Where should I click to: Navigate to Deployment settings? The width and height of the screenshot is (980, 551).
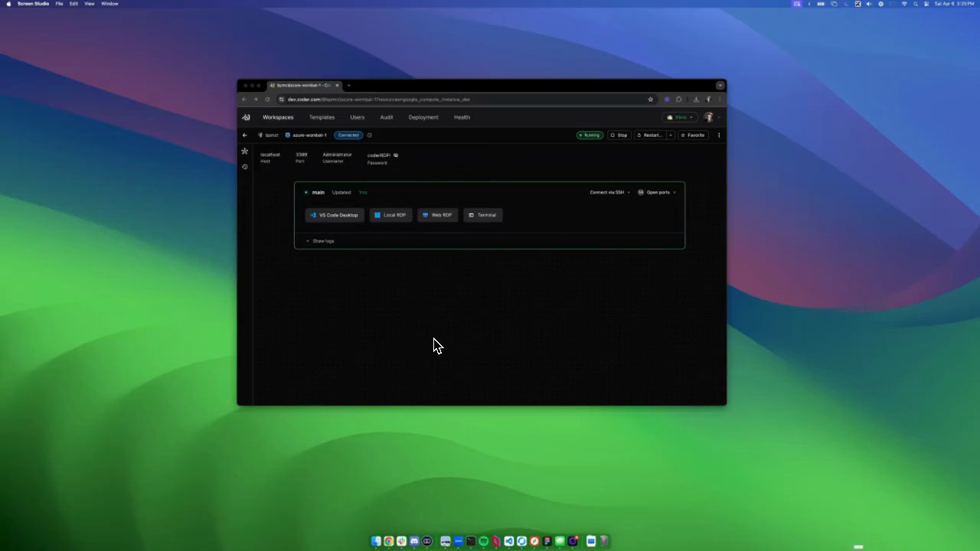pyautogui.click(x=423, y=117)
